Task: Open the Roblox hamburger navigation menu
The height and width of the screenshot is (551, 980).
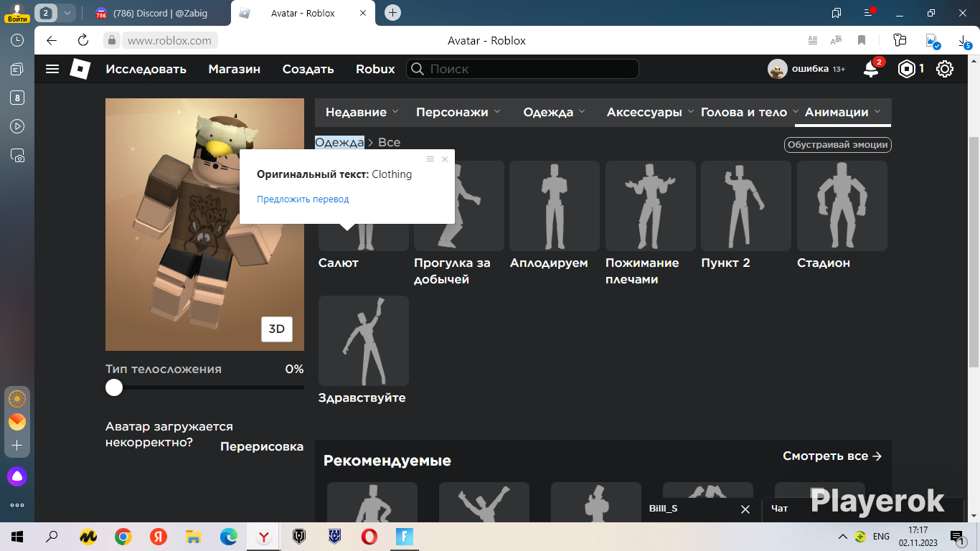Action: click(x=52, y=69)
